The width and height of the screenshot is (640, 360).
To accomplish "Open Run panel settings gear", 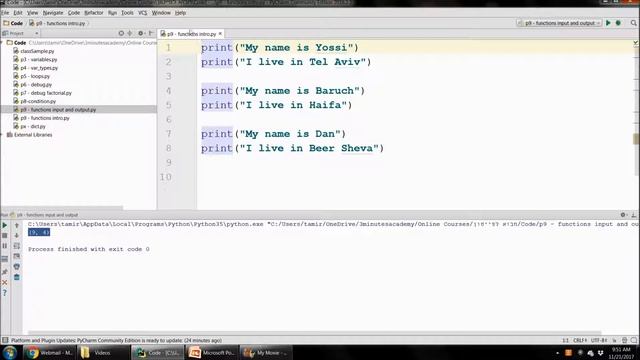I will click(623, 215).
